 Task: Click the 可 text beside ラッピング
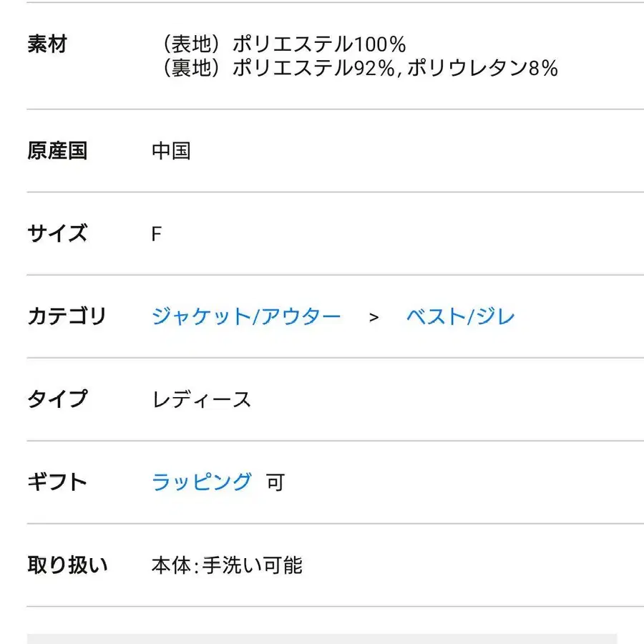tap(275, 482)
